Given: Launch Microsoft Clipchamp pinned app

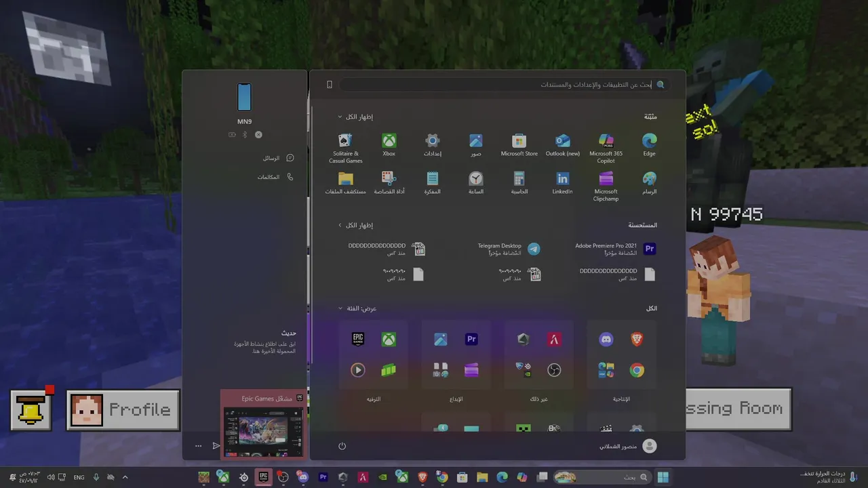Looking at the screenshot, I should [x=606, y=186].
